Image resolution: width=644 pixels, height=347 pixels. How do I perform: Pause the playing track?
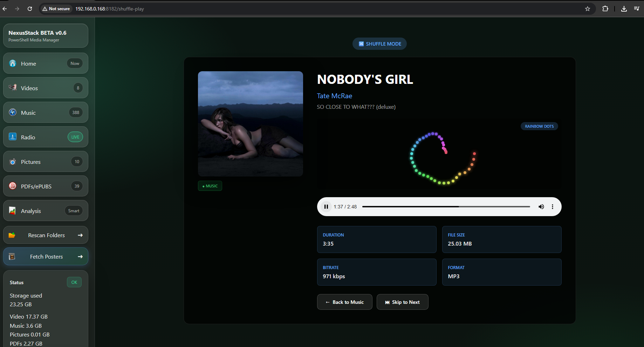(326, 207)
